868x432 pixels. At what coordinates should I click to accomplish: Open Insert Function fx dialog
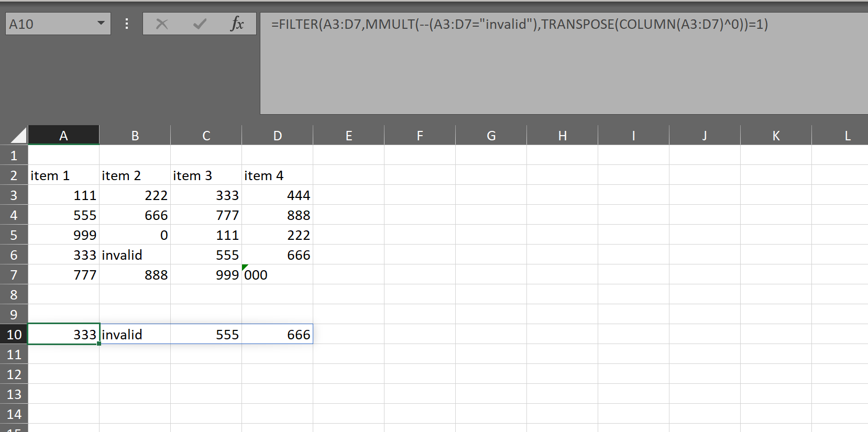pos(237,24)
